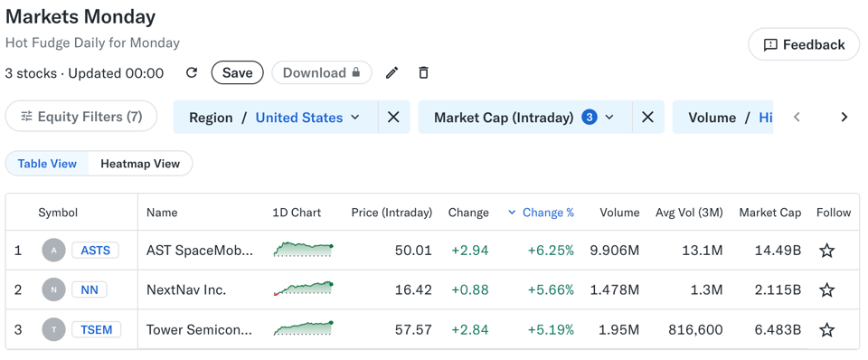Remove the Region filter with its X
This screenshot has width=868, height=360.
(393, 117)
